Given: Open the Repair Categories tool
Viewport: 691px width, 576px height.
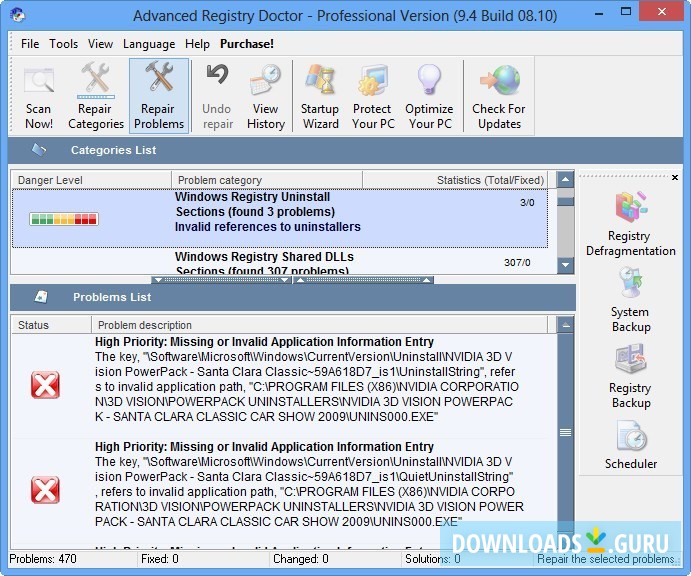Looking at the screenshot, I should tap(96, 97).
